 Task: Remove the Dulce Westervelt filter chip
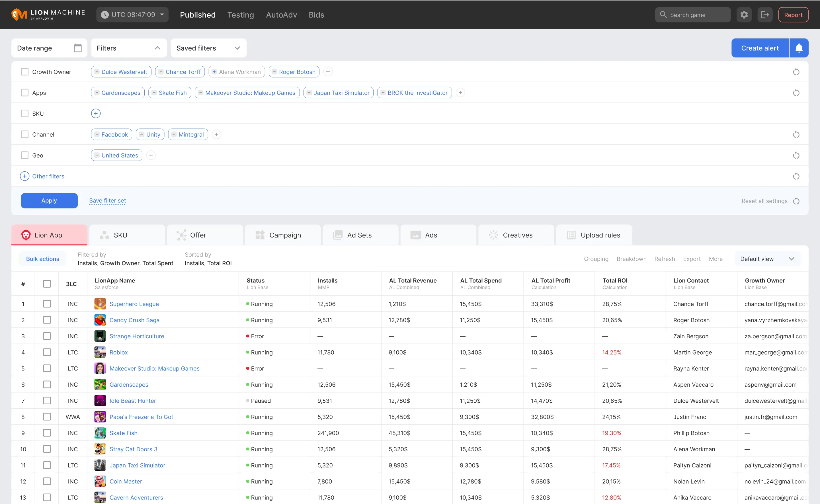point(97,72)
